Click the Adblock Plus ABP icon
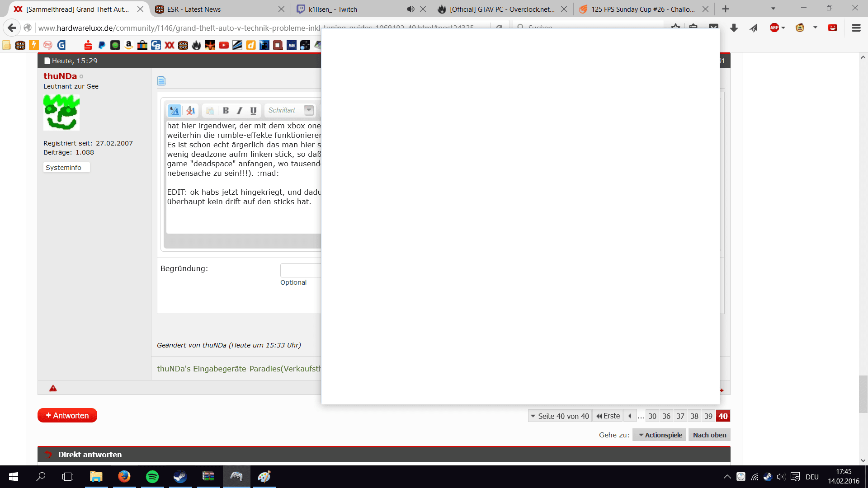Image resolution: width=868 pixels, height=488 pixels. [x=774, y=28]
